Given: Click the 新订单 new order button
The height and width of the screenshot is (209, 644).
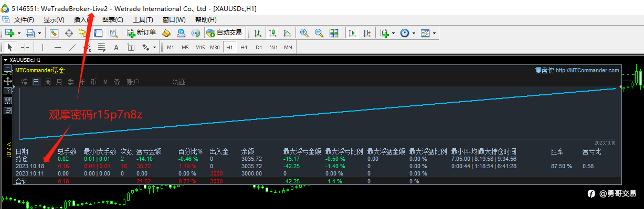Looking at the screenshot, I should tap(142, 32).
